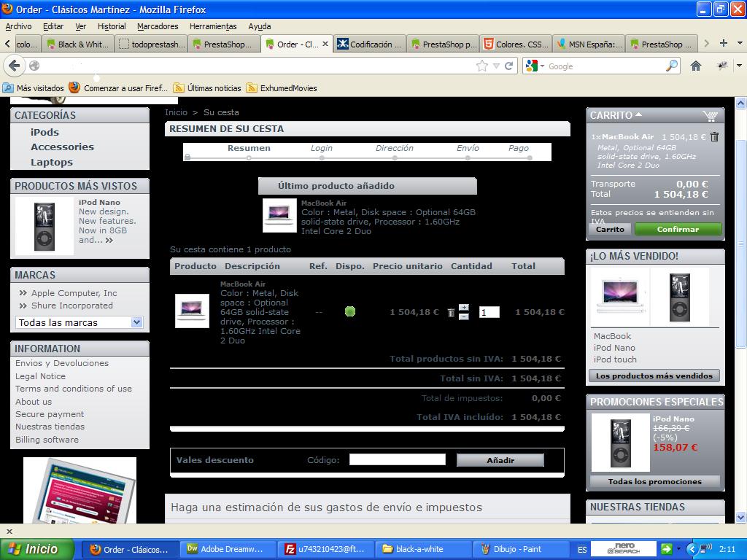Open the Archivo menu

(18, 26)
